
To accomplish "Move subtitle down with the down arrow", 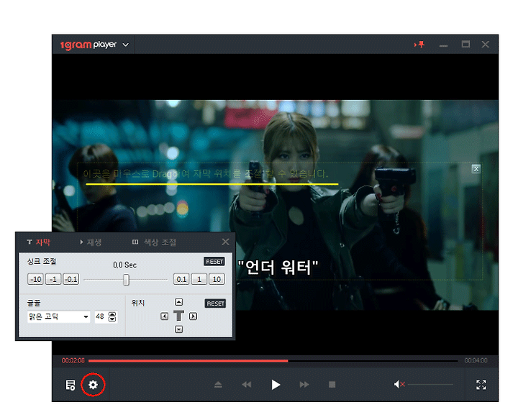I will [178, 329].
